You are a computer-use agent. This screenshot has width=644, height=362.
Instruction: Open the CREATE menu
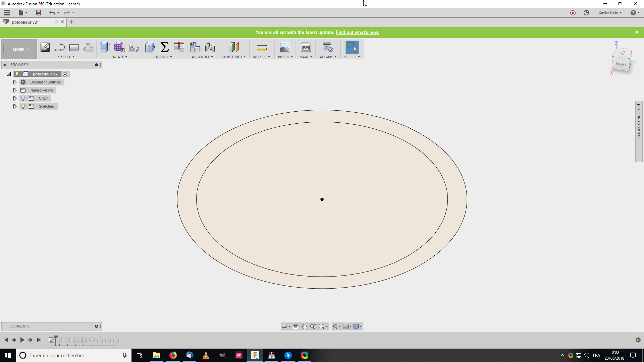click(119, 57)
